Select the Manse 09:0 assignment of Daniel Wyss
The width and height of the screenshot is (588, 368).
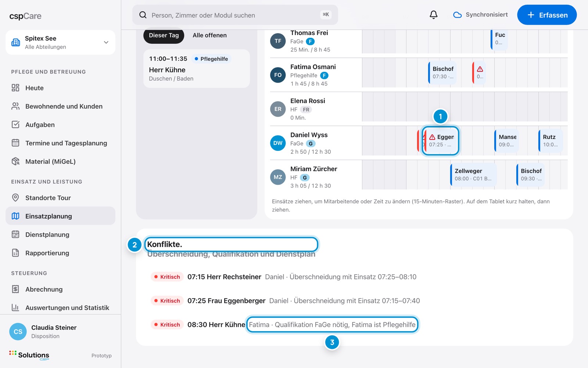coord(506,141)
